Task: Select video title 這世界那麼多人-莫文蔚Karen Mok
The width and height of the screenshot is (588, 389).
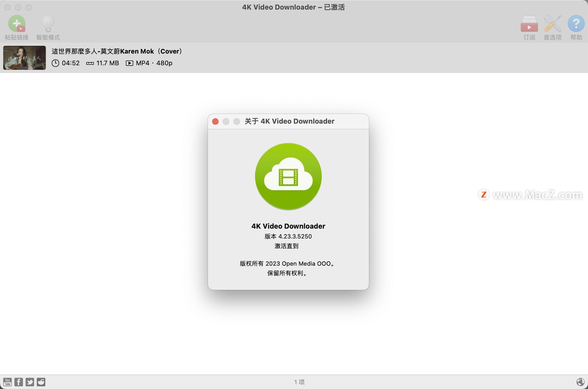Action: [117, 51]
